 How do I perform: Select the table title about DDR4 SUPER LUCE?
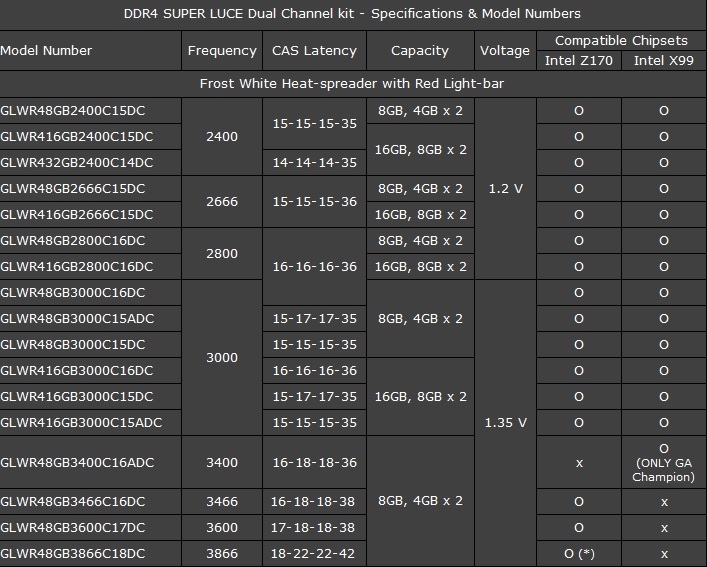(x=352, y=14)
